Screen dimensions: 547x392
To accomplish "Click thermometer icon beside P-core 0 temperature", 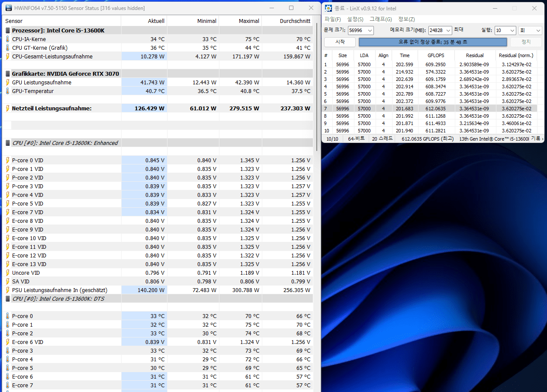I will coord(7,316).
